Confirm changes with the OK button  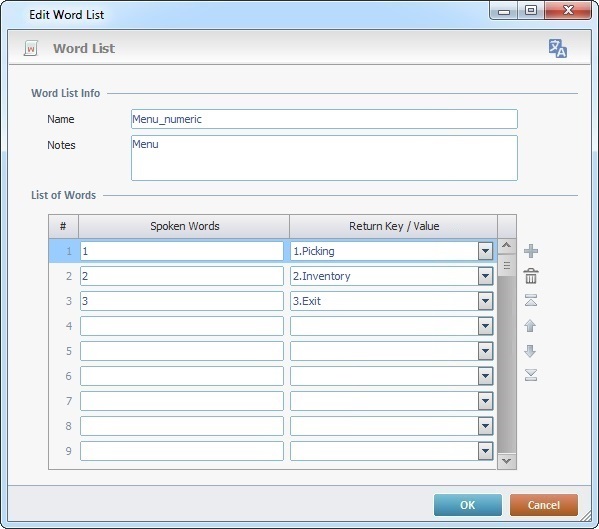tap(468, 505)
